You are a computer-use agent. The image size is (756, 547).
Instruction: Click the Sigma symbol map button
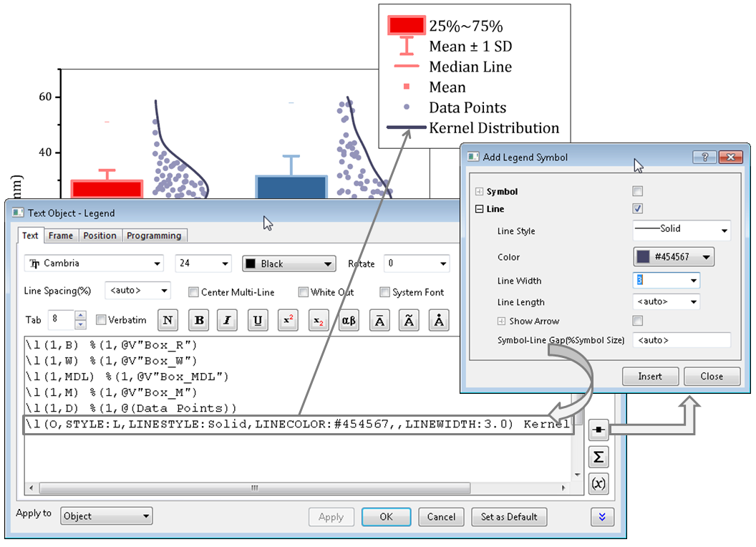[598, 457]
